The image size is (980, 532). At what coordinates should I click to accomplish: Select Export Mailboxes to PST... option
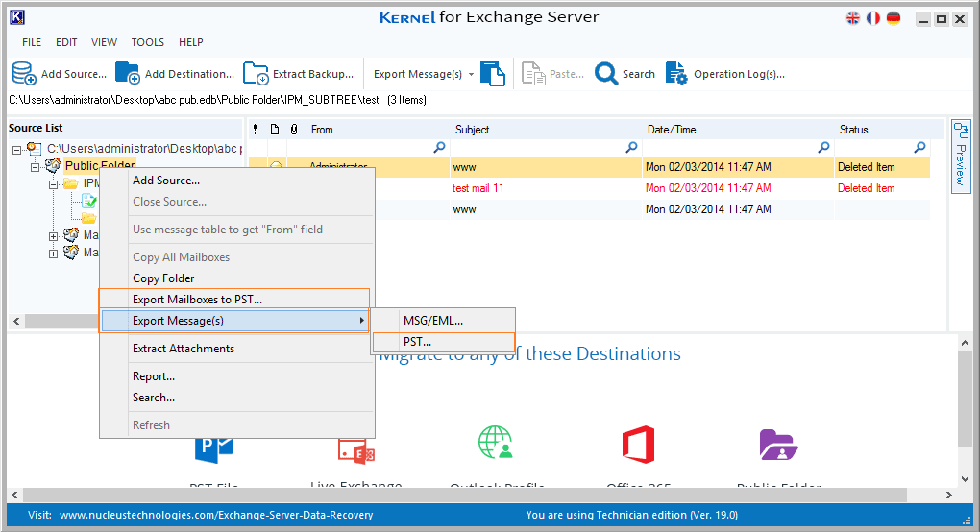237,300
